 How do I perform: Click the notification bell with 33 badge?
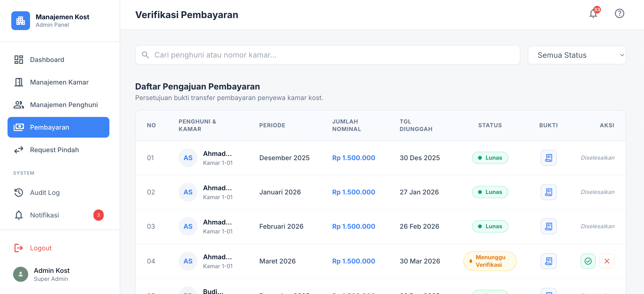point(594,14)
